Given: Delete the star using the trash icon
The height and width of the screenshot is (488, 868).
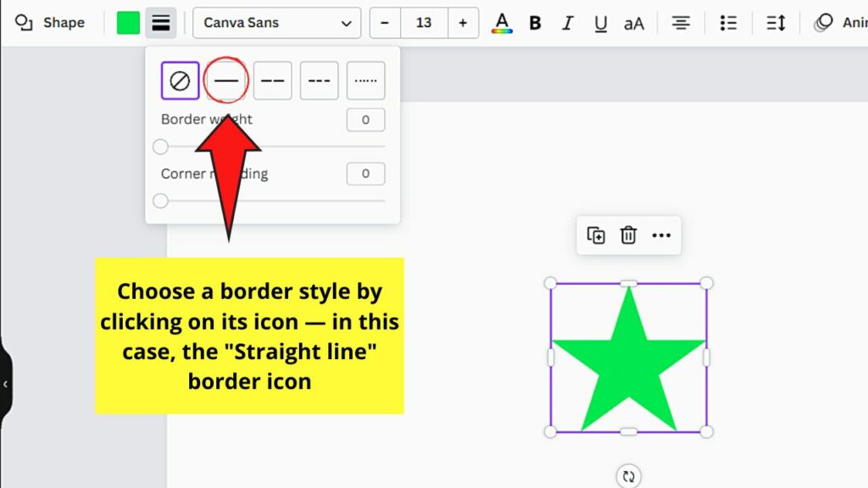Looking at the screenshot, I should point(628,236).
